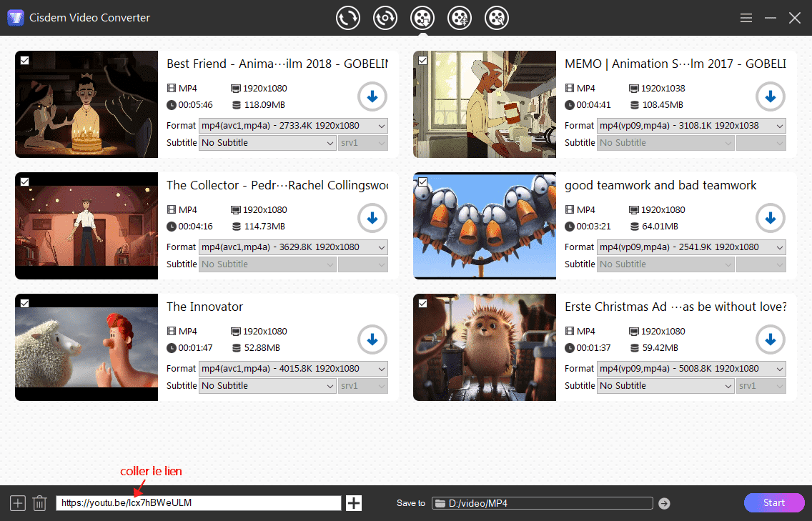Download the Erste Christmas Ad video
The width and height of the screenshot is (812, 521).
coord(770,339)
